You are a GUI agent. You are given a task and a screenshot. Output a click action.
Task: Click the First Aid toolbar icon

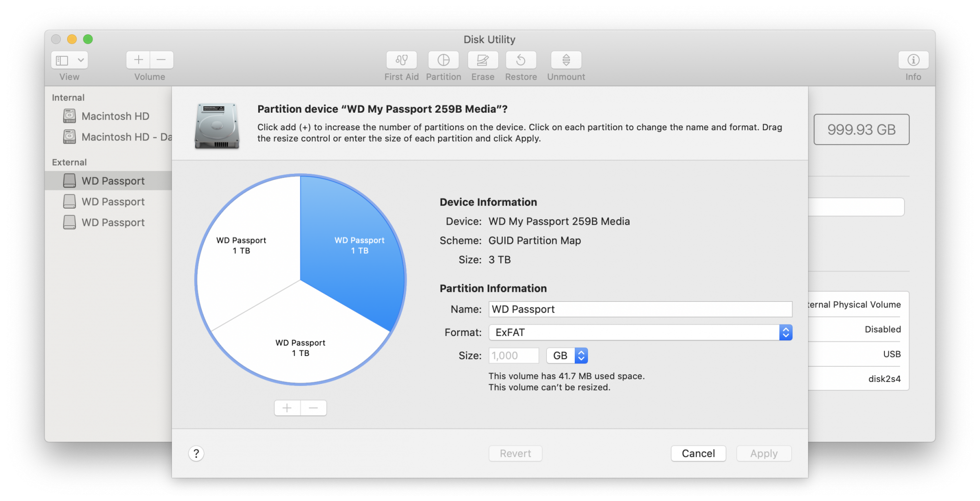pos(401,60)
